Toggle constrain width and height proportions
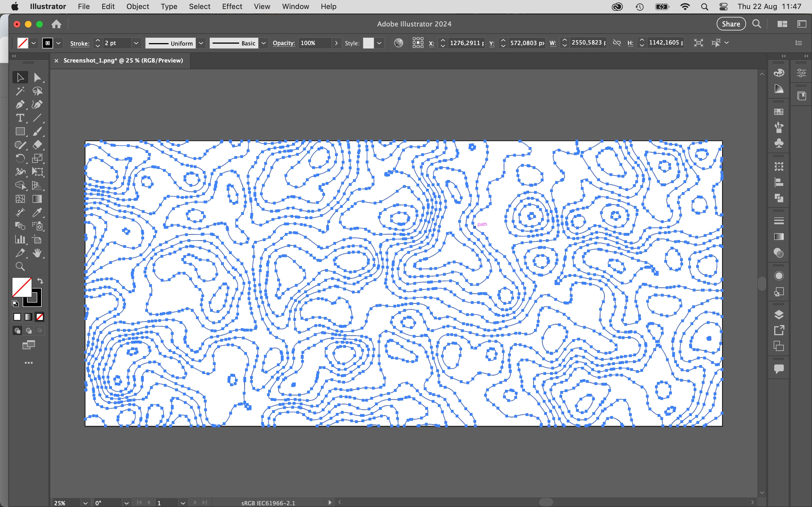 pos(617,43)
